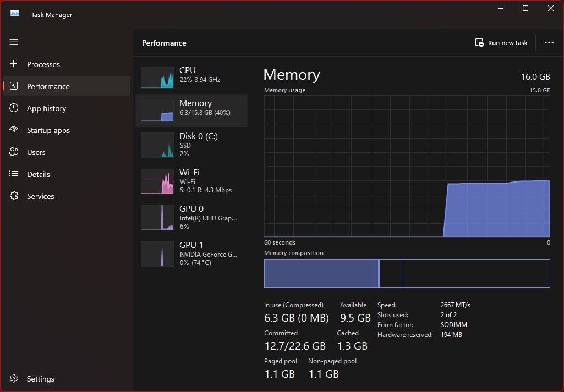This screenshot has height=392, width=564.
Task: Click the Services puzzle icon
Action: (x=14, y=196)
